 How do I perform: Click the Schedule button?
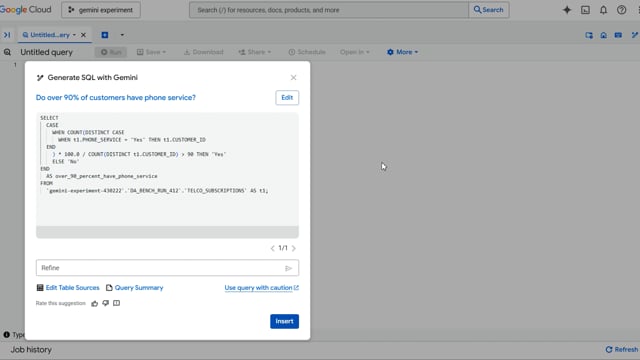(307, 52)
